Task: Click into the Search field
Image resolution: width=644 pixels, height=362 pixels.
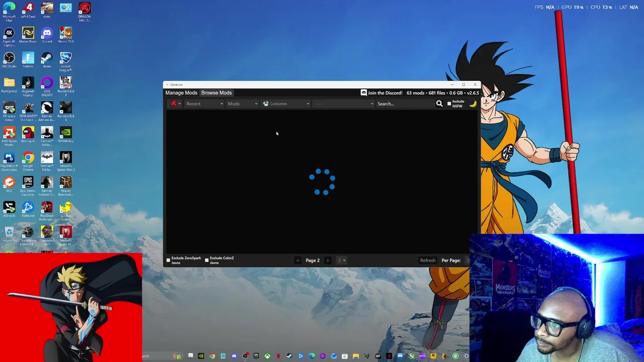Action: pos(405,104)
